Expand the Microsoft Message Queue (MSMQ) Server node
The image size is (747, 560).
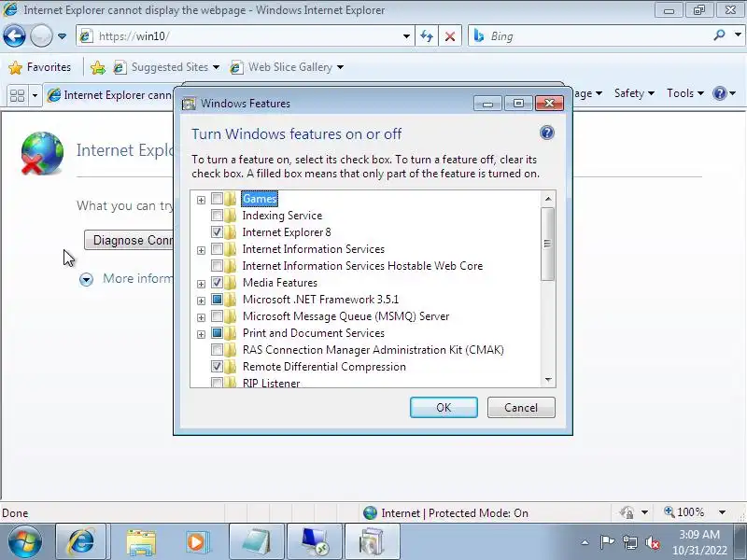tap(201, 317)
